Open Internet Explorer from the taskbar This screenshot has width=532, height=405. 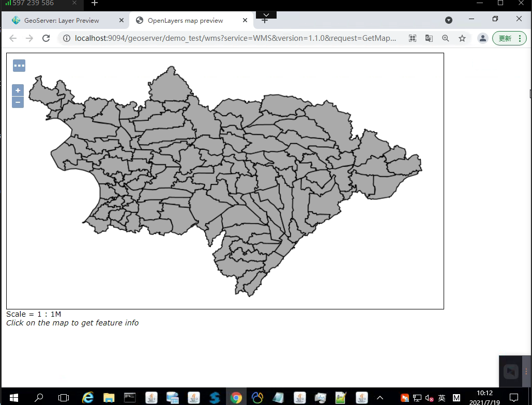(88, 398)
